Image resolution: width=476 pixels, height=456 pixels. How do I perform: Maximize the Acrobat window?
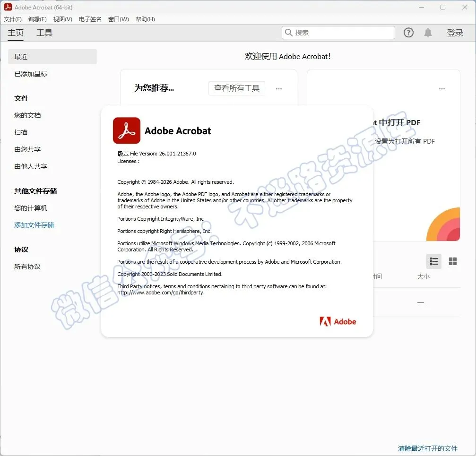tap(443, 7)
